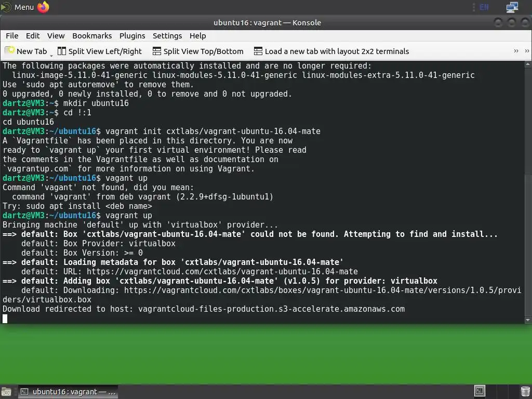The width and height of the screenshot is (532, 399).
Task: Click the EN keyboard layout indicator
Action: [x=484, y=7]
